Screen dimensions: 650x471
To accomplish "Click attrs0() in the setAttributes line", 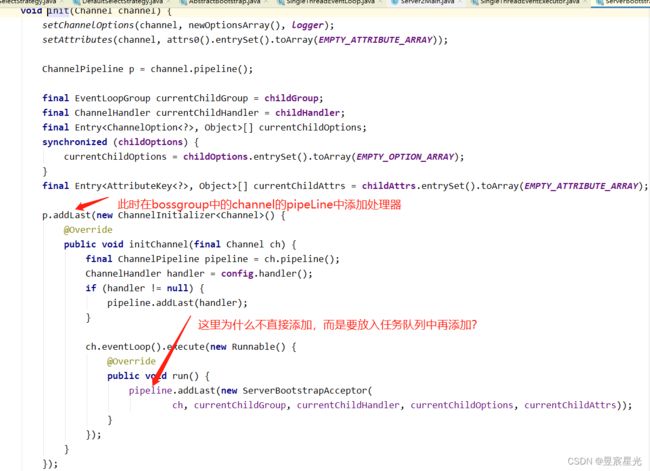I will 189,40.
